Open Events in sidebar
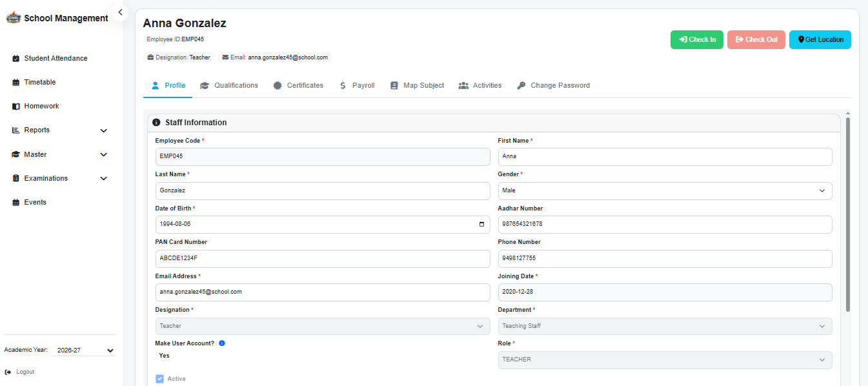 coord(35,202)
